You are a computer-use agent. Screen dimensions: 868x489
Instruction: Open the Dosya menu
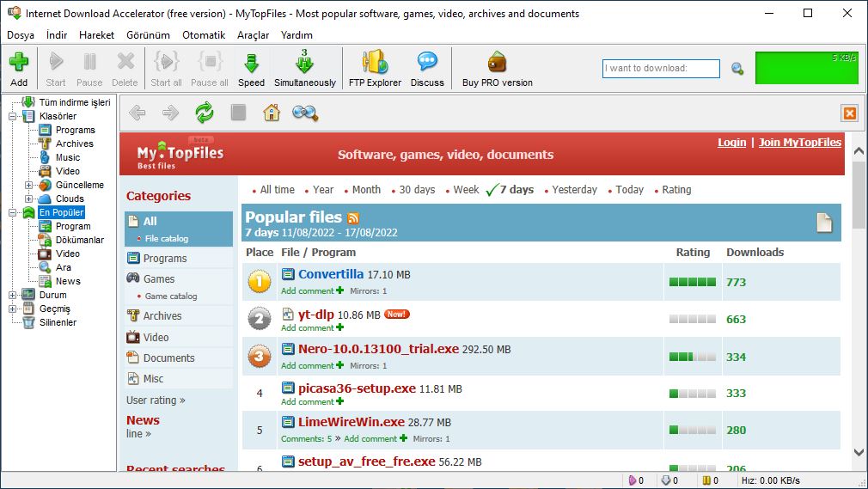[x=21, y=35]
